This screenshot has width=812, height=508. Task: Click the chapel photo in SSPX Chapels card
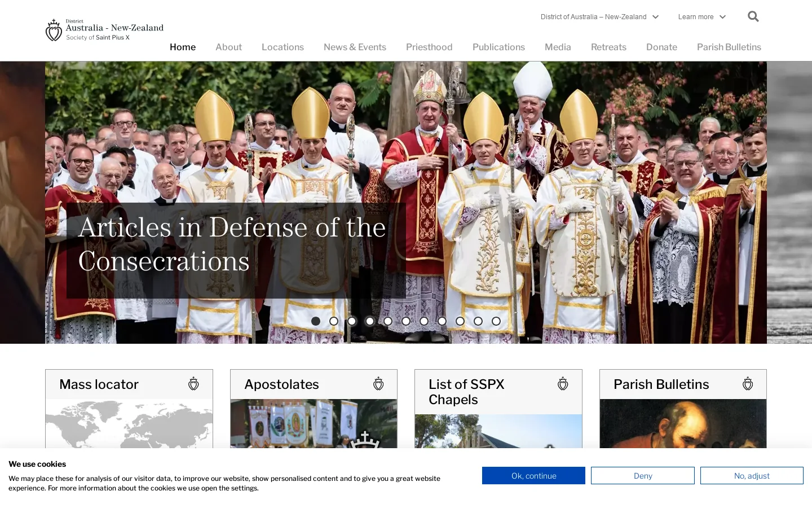click(498, 432)
